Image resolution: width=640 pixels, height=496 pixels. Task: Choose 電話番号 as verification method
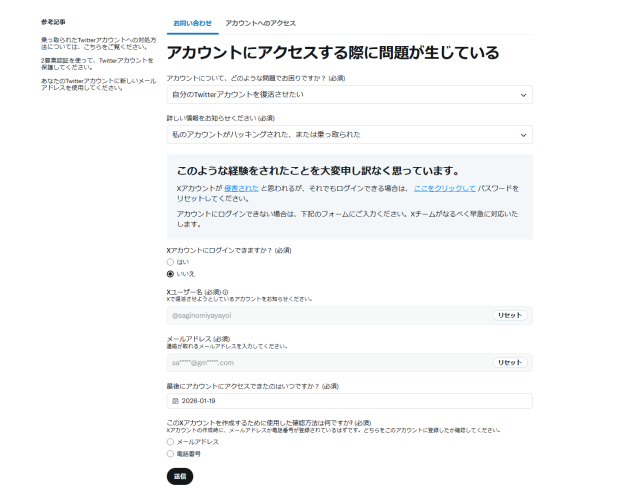click(170, 453)
